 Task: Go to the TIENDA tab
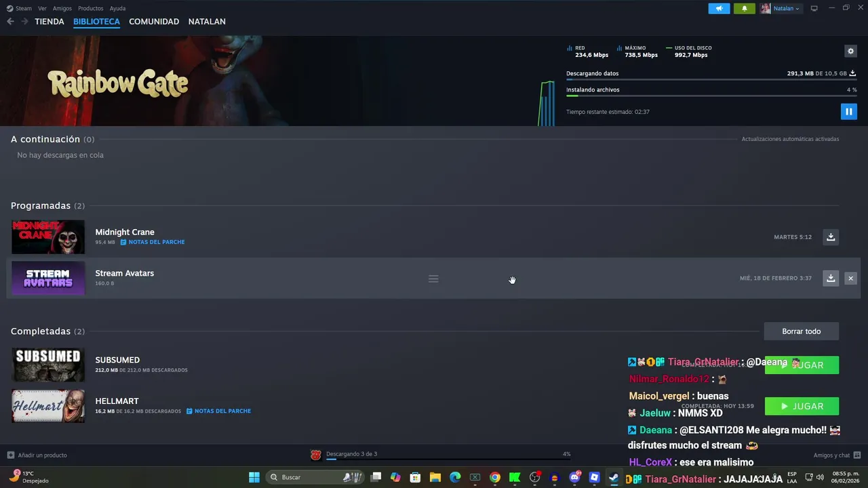tap(50, 22)
